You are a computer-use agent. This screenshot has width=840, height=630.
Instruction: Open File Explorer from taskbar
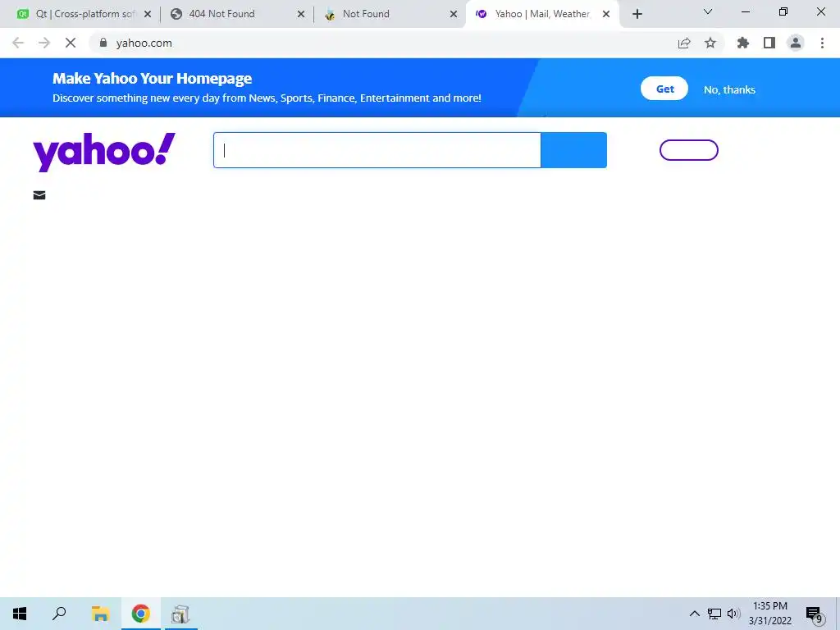click(100, 614)
